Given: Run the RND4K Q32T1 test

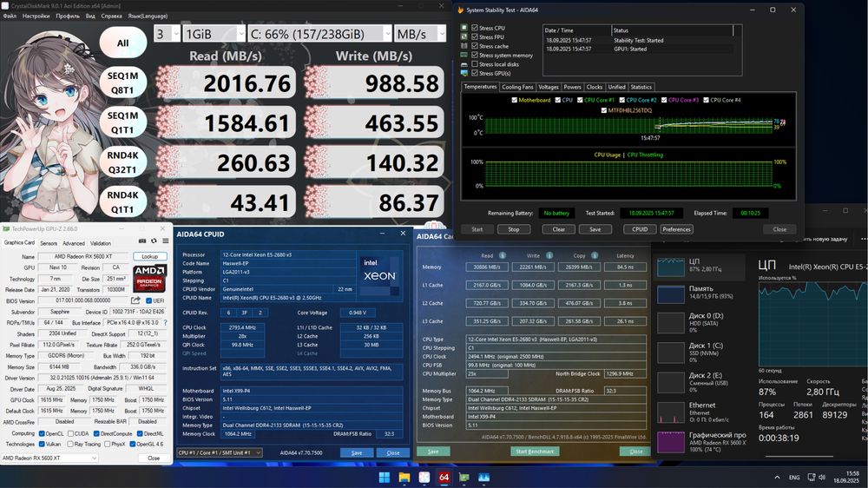Looking at the screenshot, I should (123, 162).
